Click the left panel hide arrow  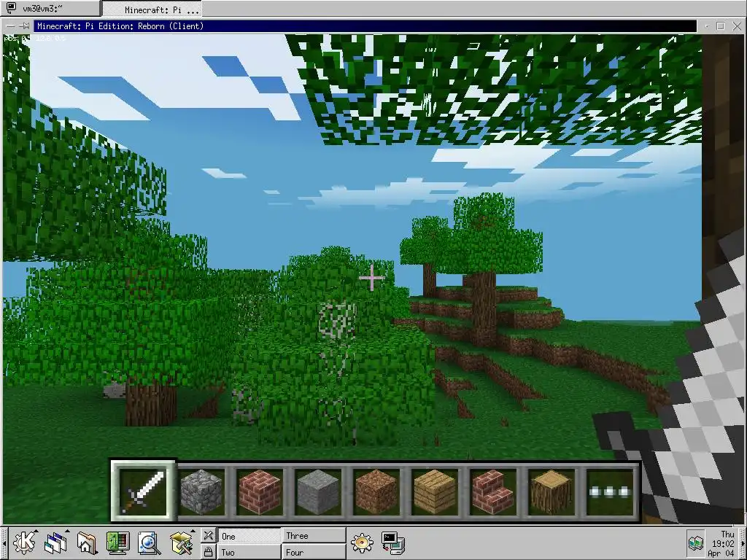[4, 543]
